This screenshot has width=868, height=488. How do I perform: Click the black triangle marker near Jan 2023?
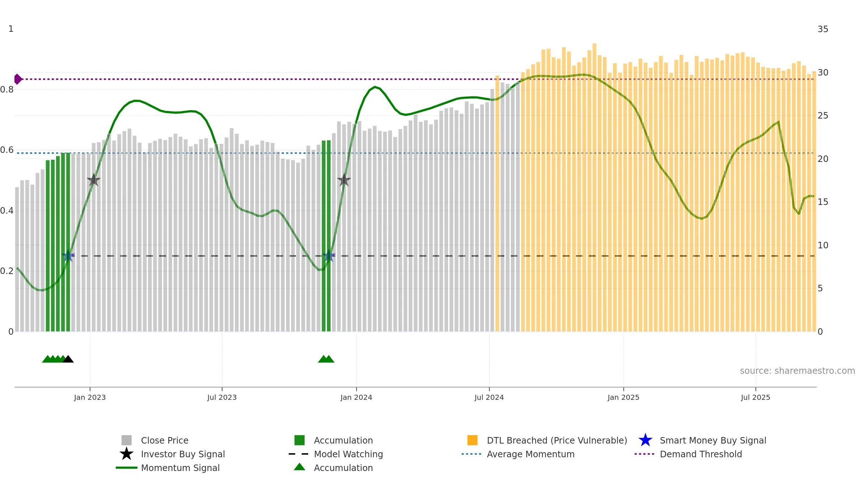point(68,359)
